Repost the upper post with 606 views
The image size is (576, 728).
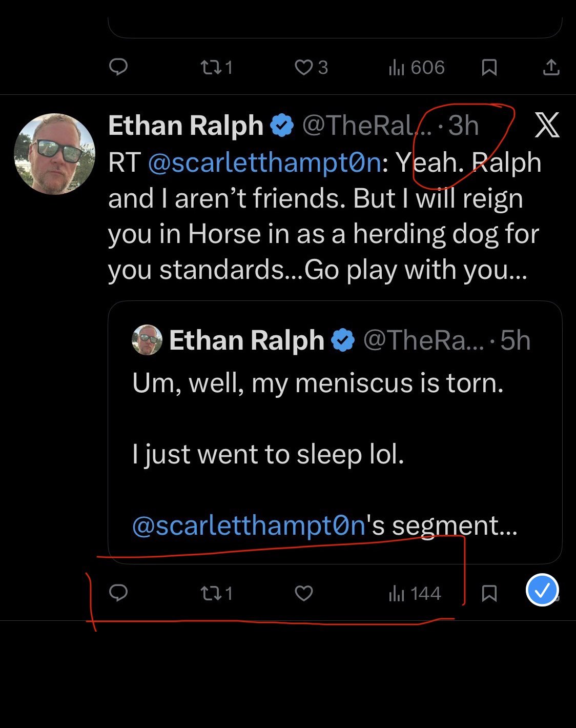point(216,67)
